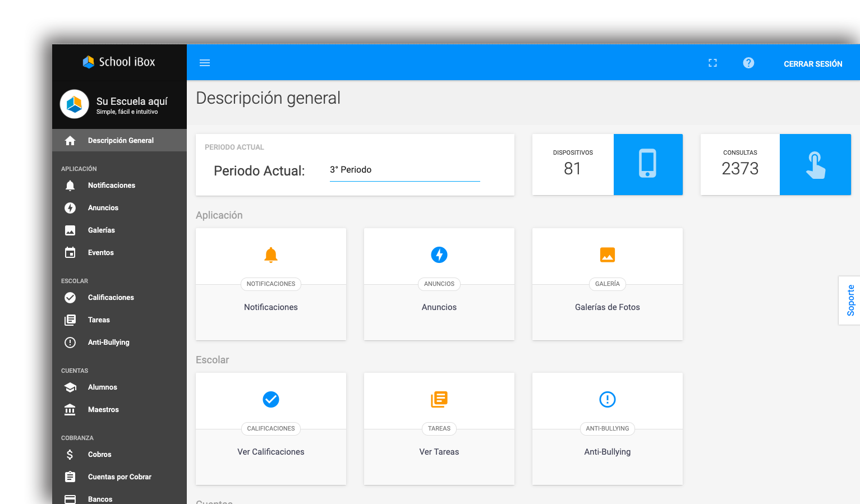860x504 pixels.
Task: Open Ver Tareas from the Escolar section
Action: pyautogui.click(x=439, y=429)
